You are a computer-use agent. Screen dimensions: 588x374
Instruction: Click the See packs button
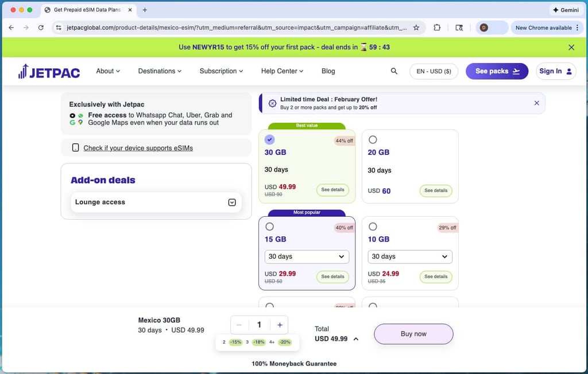tap(497, 71)
